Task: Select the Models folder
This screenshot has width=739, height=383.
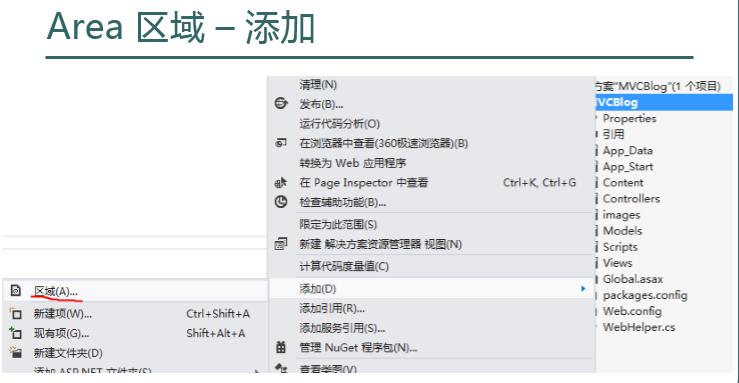Action: tap(622, 231)
